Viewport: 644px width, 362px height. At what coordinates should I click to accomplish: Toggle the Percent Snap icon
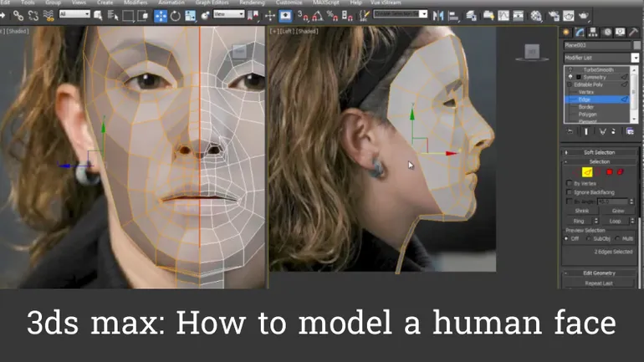[x=332, y=16]
